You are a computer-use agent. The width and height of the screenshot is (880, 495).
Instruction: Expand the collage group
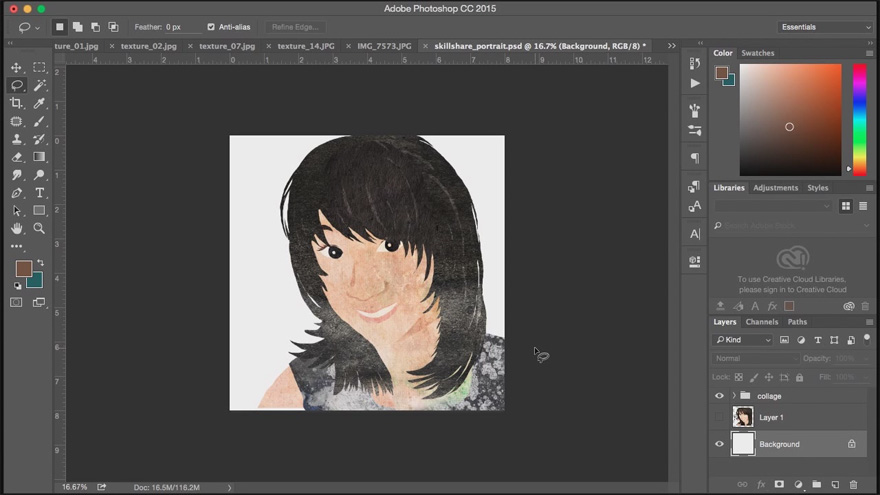coord(734,396)
